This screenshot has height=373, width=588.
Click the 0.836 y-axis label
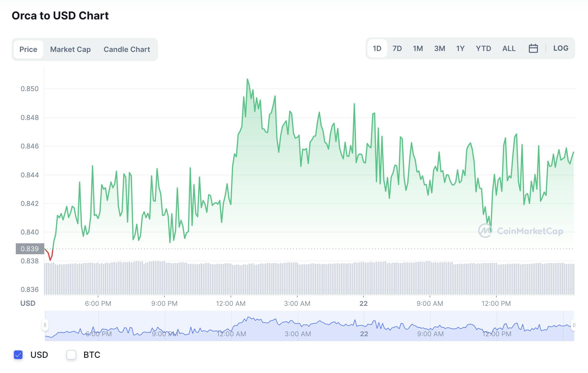click(30, 289)
